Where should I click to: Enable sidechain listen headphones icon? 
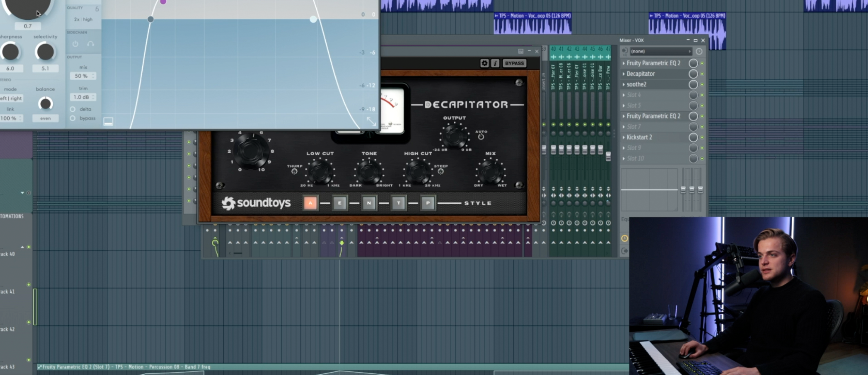click(91, 44)
